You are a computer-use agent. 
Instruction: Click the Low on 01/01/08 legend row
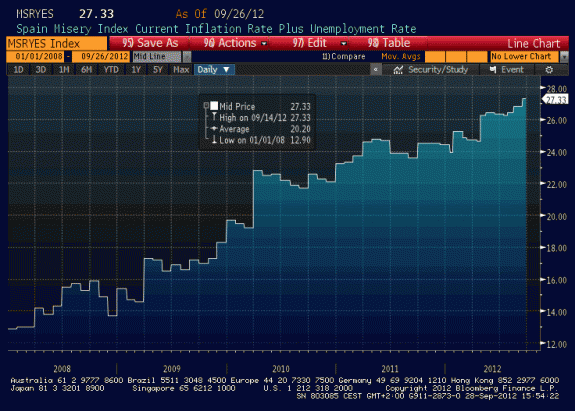(x=261, y=140)
